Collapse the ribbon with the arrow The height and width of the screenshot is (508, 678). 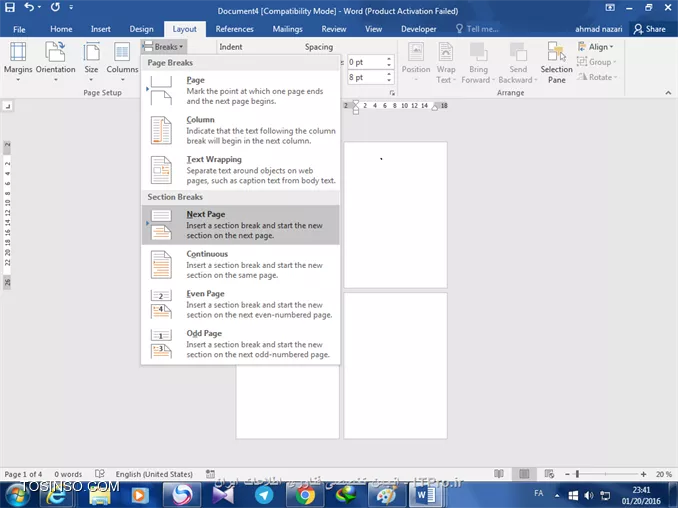(x=668, y=93)
